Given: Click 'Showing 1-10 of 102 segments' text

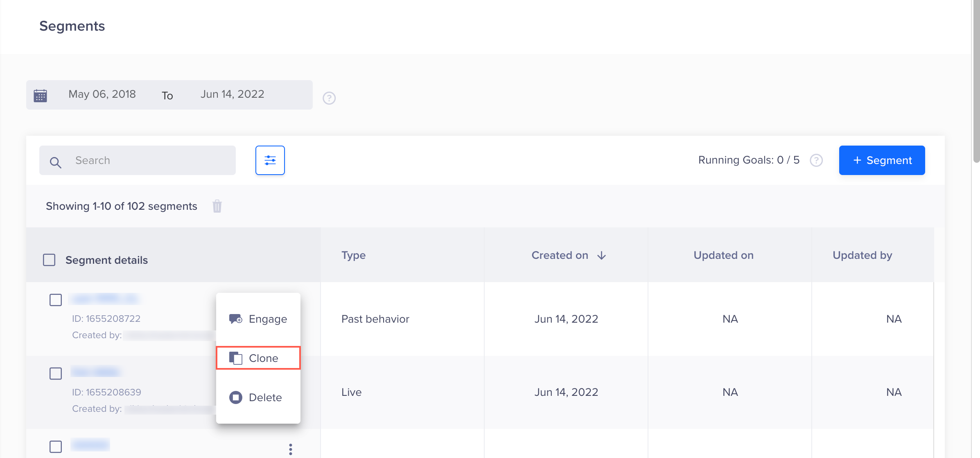Looking at the screenshot, I should click(x=122, y=206).
